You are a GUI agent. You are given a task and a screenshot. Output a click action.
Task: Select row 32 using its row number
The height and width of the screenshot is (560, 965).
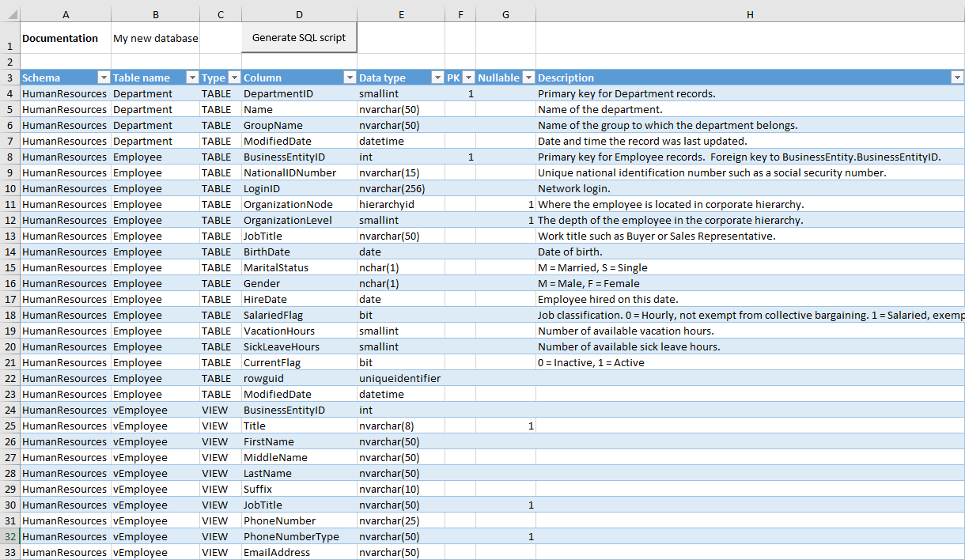point(9,536)
